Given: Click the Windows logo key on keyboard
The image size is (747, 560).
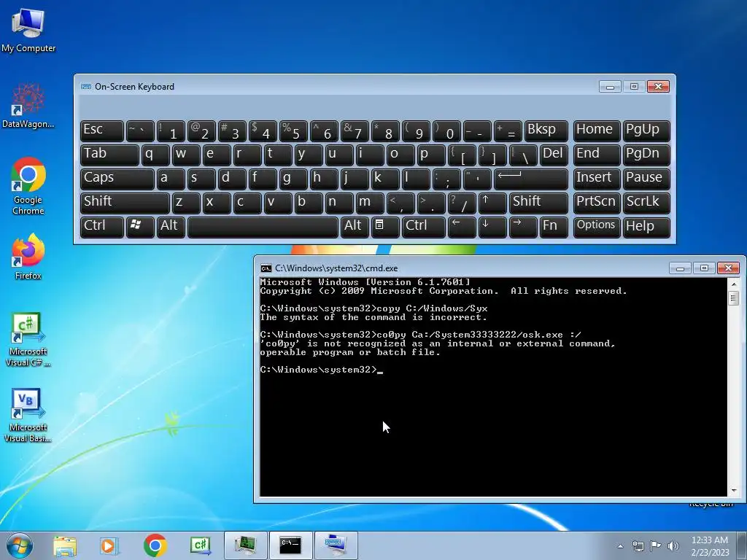Looking at the screenshot, I should point(139,227).
